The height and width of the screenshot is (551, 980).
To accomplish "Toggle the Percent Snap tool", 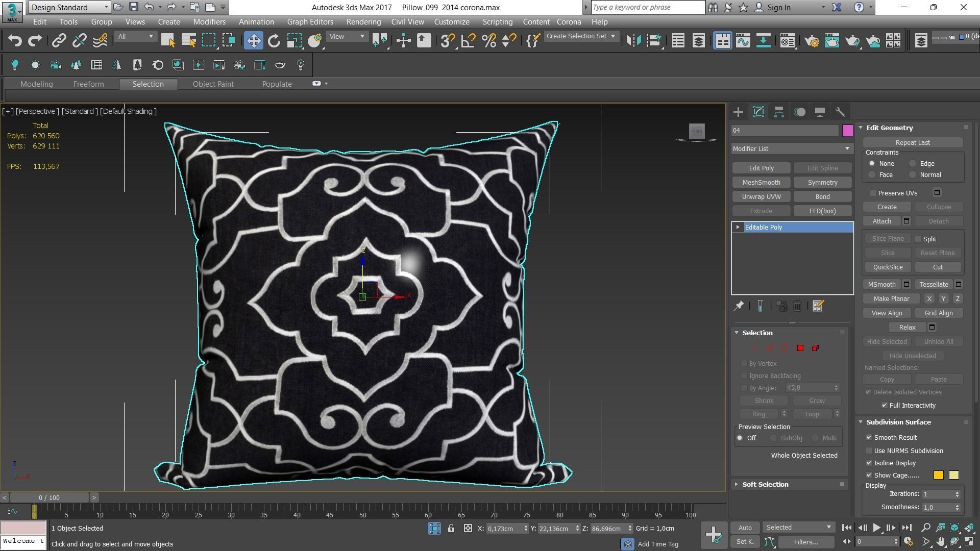I will pos(488,41).
